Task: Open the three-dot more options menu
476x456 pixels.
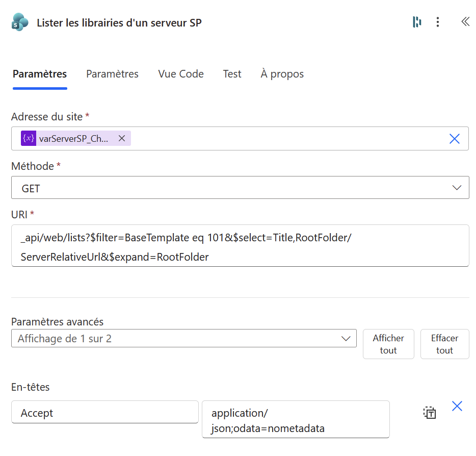Action: tap(438, 22)
